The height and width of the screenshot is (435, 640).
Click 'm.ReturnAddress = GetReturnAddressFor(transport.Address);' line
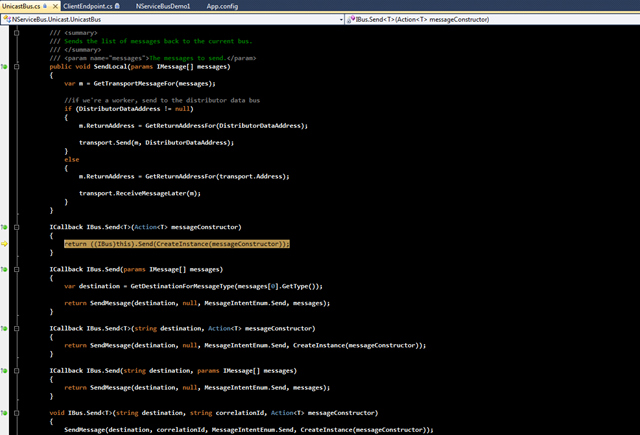tap(184, 176)
